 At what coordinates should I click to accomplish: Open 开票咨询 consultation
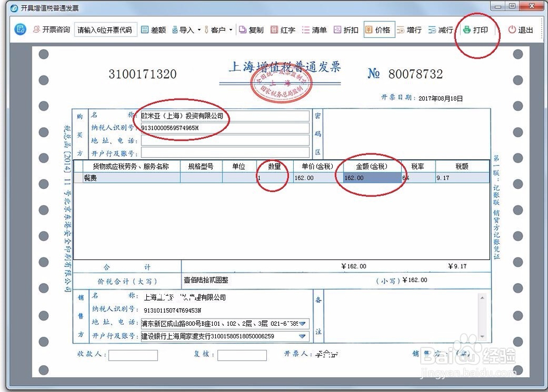click(x=52, y=30)
